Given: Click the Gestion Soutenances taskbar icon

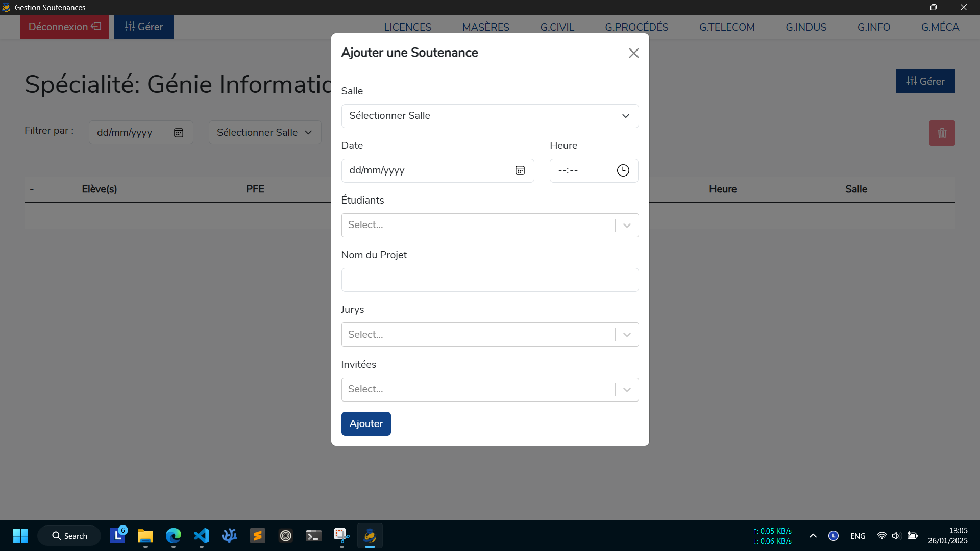Looking at the screenshot, I should (x=370, y=536).
